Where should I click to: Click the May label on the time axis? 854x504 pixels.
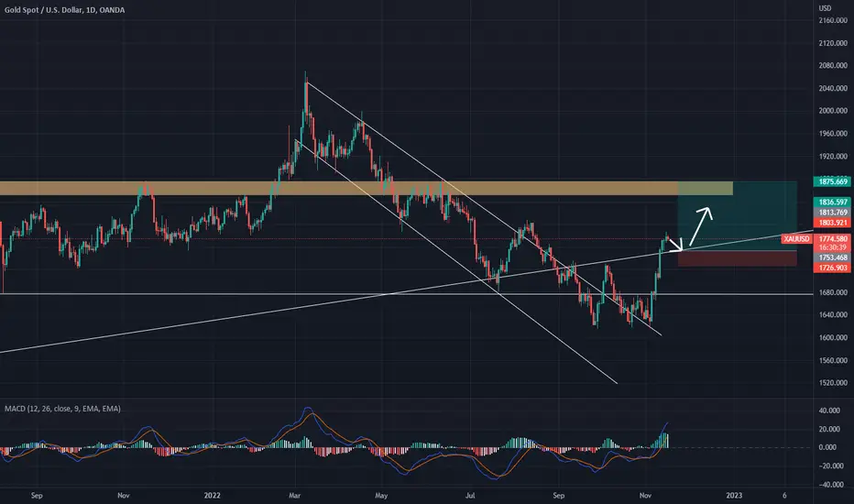(381, 495)
